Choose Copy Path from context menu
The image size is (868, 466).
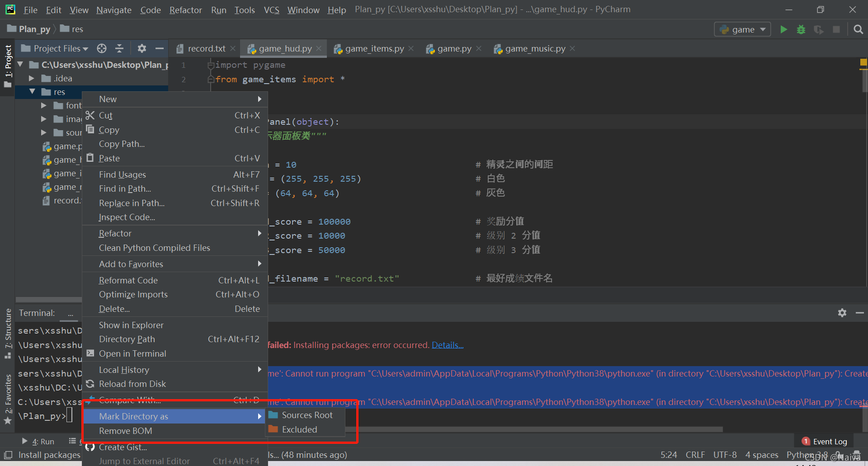click(175, 144)
